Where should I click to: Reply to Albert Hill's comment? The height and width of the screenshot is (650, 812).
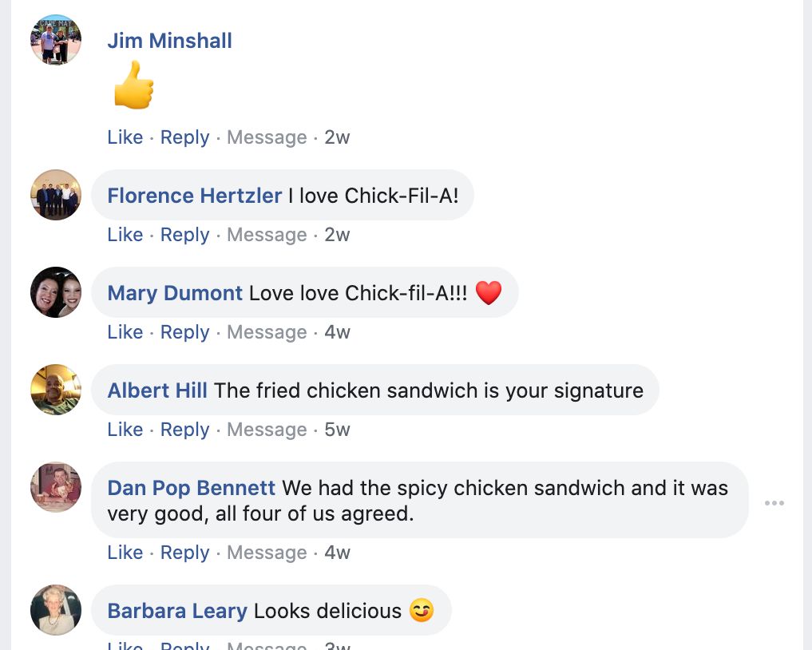184,430
